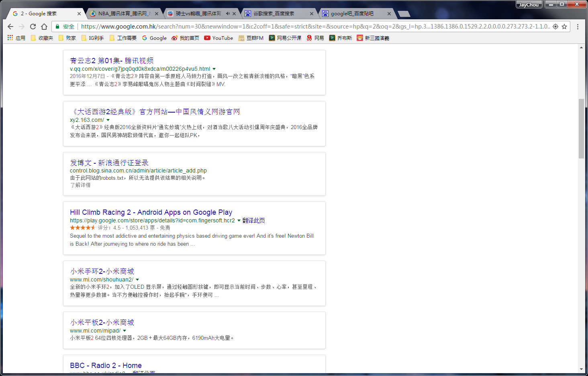
Task: Close the 2 - Google 搜索 tab
Action: tap(79, 14)
